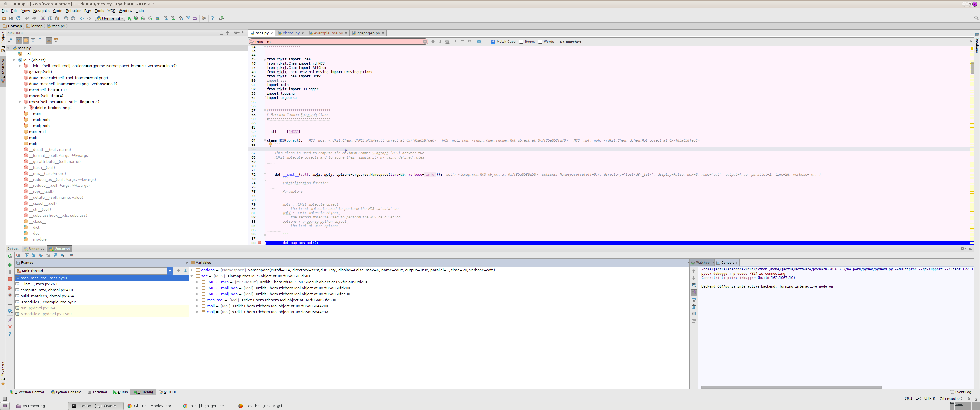Open GitHub MobleyLab taskbar window
980x410 pixels.
pos(151,406)
